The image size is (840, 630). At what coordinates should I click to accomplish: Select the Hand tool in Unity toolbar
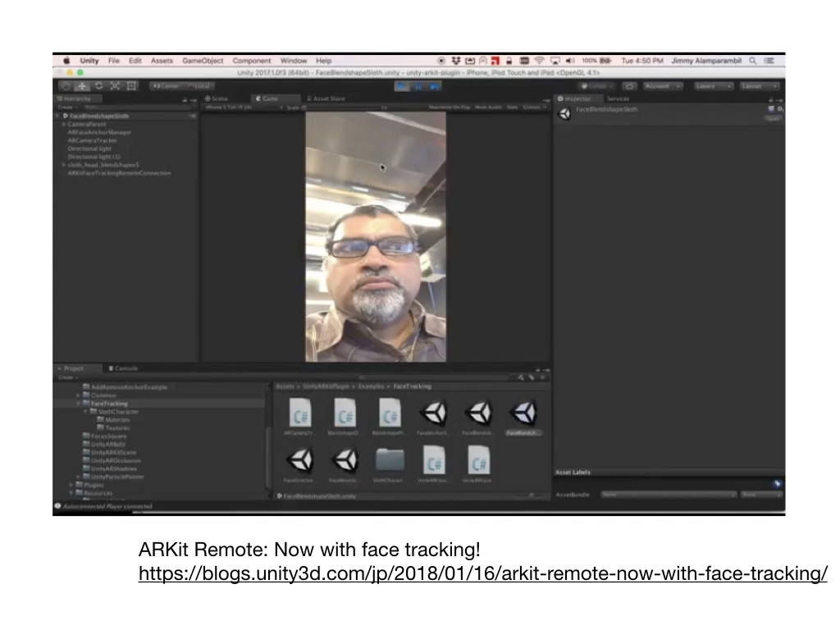(66, 85)
